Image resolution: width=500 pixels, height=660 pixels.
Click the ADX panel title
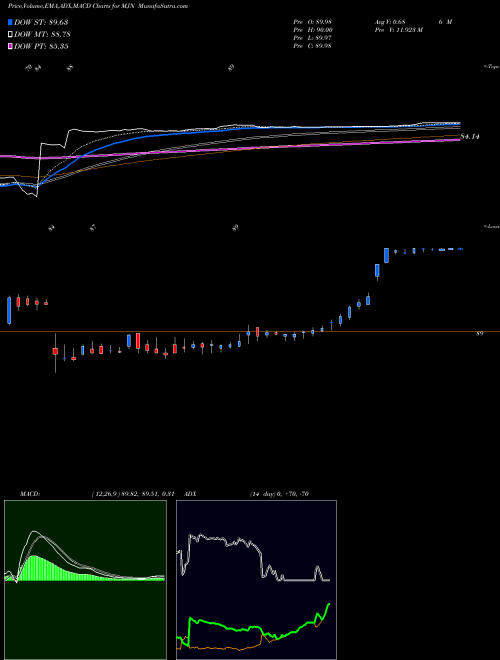point(190,494)
